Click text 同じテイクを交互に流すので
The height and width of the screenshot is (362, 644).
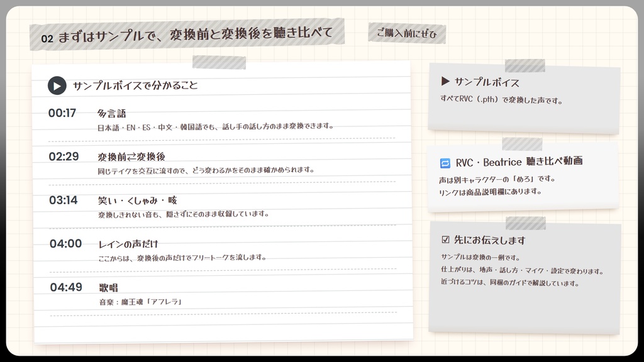(142, 171)
